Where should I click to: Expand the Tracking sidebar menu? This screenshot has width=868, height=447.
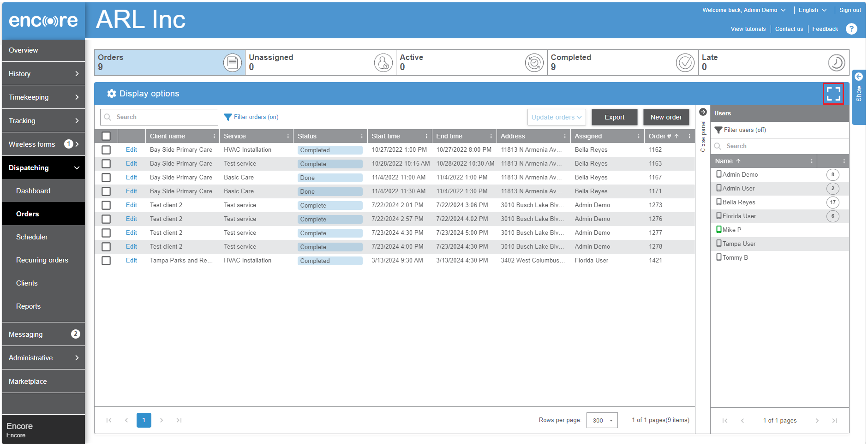point(43,121)
